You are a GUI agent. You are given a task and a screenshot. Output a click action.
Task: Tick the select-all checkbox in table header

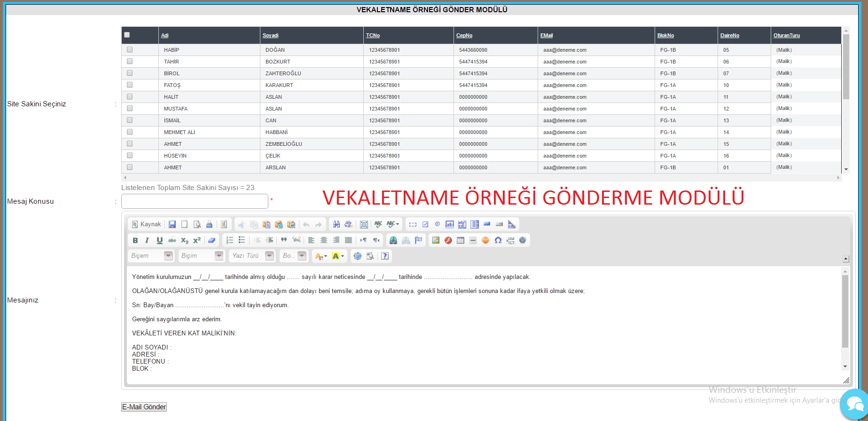tap(127, 35)
